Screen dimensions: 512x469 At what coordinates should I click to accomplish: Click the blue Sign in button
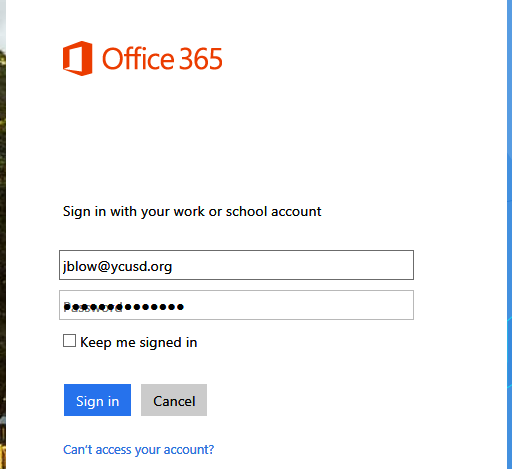(97, 400)
